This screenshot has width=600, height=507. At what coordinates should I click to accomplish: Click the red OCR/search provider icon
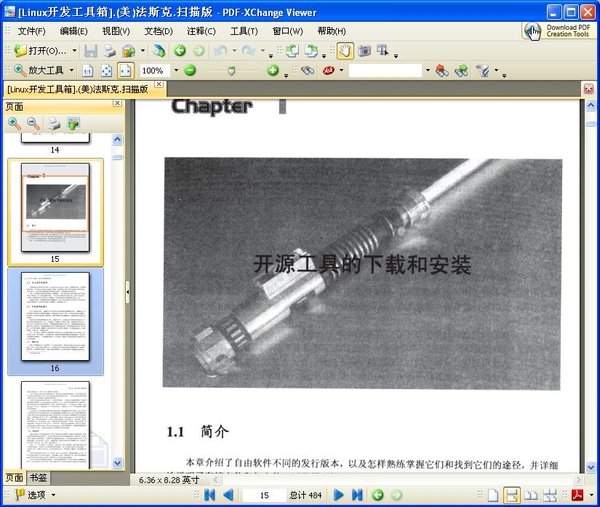pyautogui.click(x=328, y=70)
